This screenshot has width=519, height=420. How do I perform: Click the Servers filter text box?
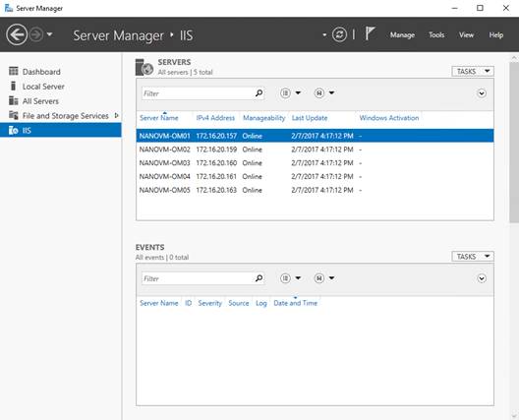(197, 93)
